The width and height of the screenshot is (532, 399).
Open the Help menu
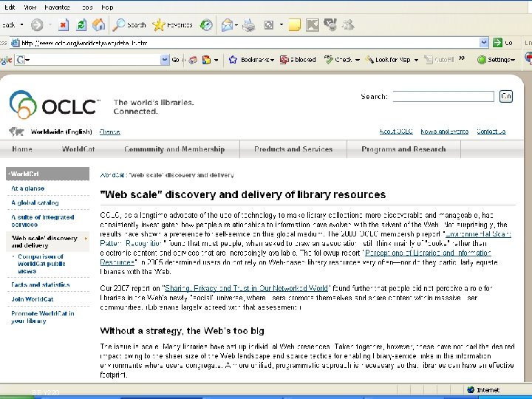[x=107, y=7]
